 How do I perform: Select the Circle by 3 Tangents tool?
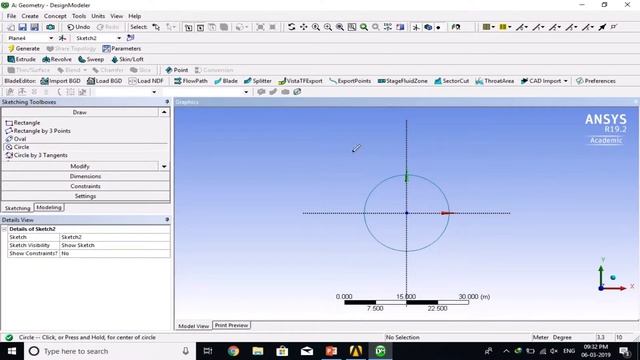tap(36, 155)
